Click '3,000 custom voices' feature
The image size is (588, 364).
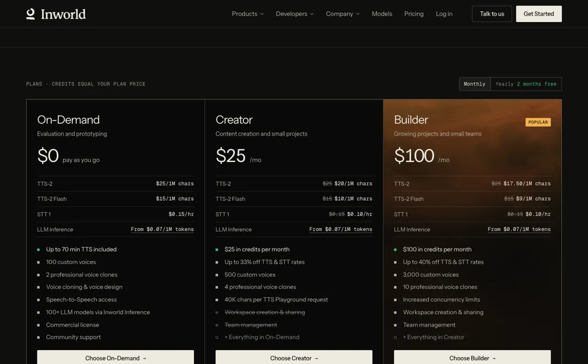click(x=430, y=275)
